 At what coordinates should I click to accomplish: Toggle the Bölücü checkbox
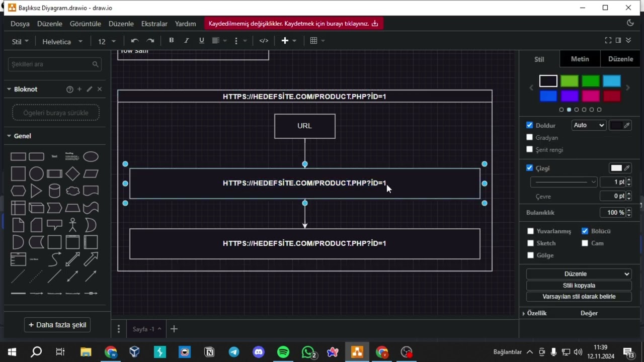(585, 231)
